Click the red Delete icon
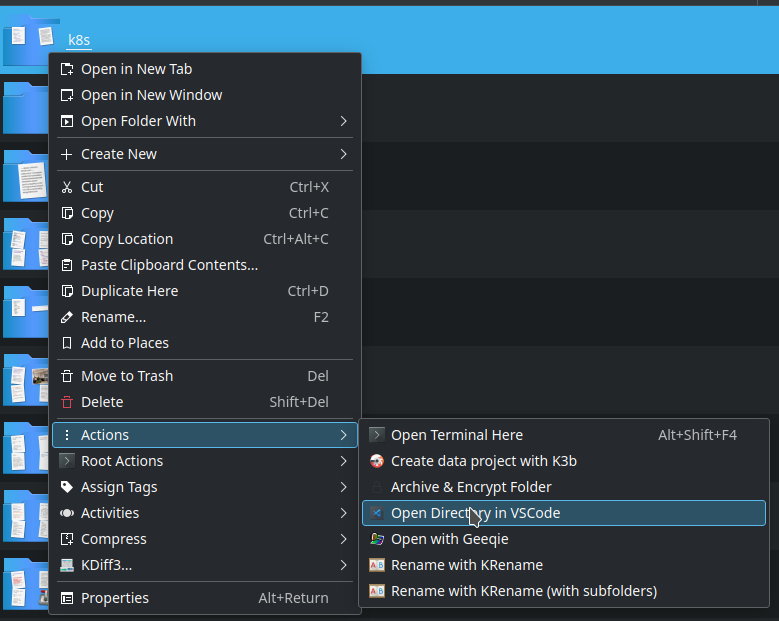The width and height of the screenshot is (779, 621). [67, 402]
